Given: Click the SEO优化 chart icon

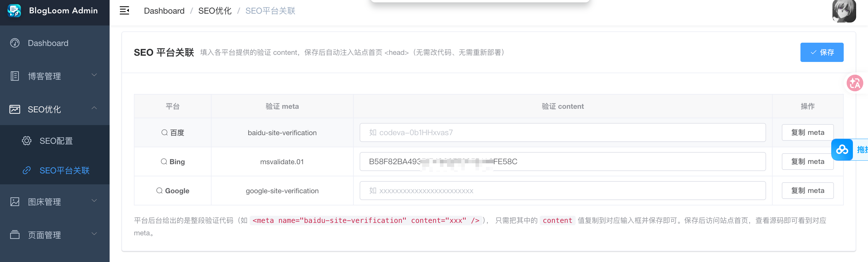Looking at the screenshot, I should 15,109.
